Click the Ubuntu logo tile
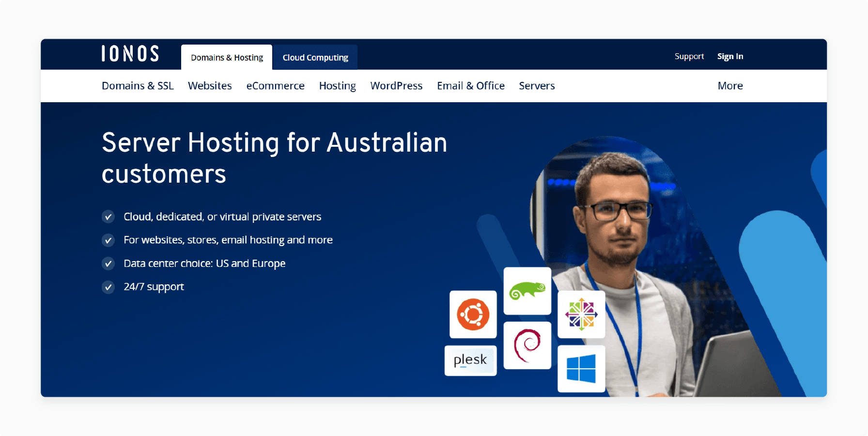868x436 pixels. [x=473, y=314]
